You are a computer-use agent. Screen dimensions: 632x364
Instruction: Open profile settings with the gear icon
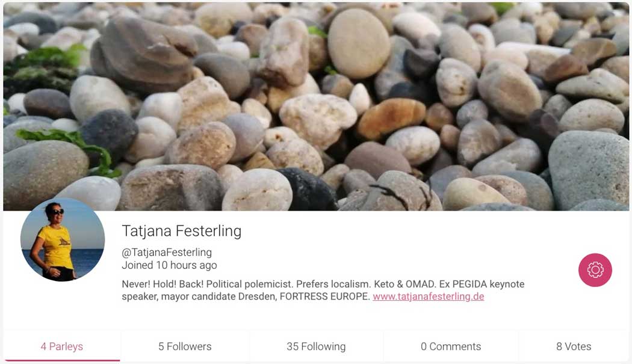[x=595, y=270]
